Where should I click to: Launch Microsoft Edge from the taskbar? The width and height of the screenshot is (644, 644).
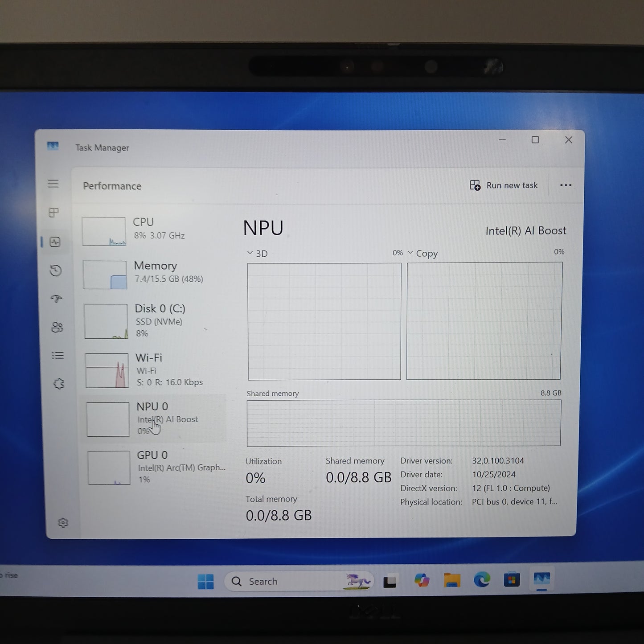click(x=482, y=579)
